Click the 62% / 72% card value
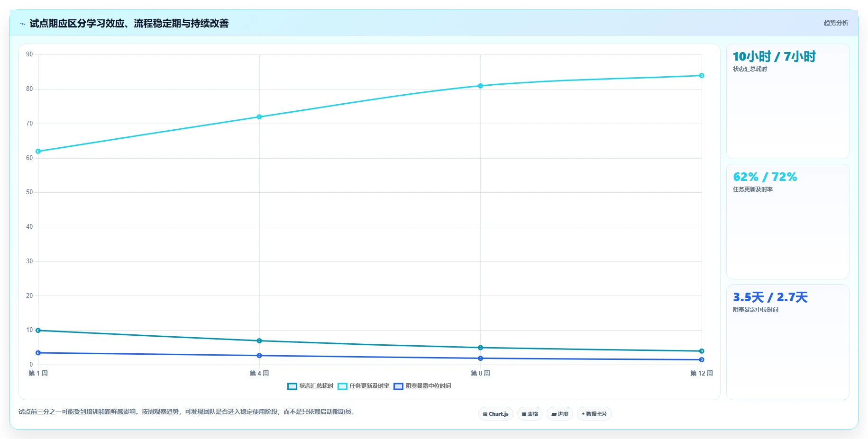868x439 pixels. (x=765, y=177)
